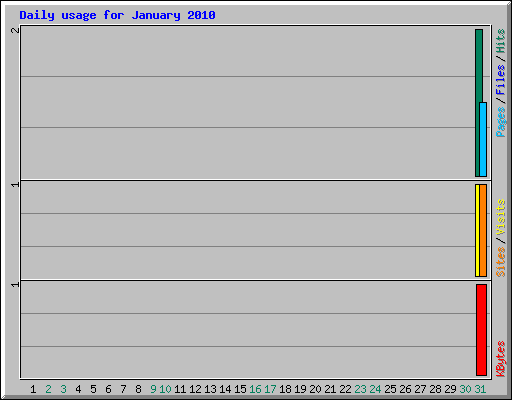The image size is (512, 400).
Task: Click day 18 on the x-axis
Action: [285, 389]
